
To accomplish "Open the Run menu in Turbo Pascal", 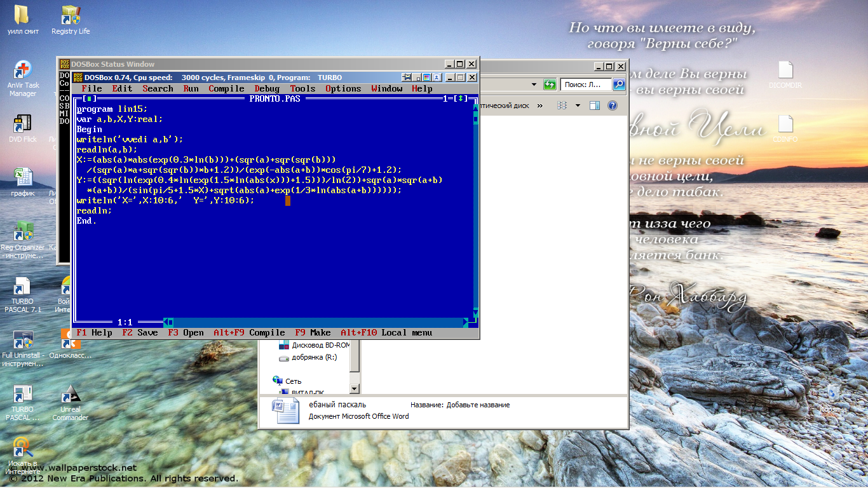I will coord(191,89).
